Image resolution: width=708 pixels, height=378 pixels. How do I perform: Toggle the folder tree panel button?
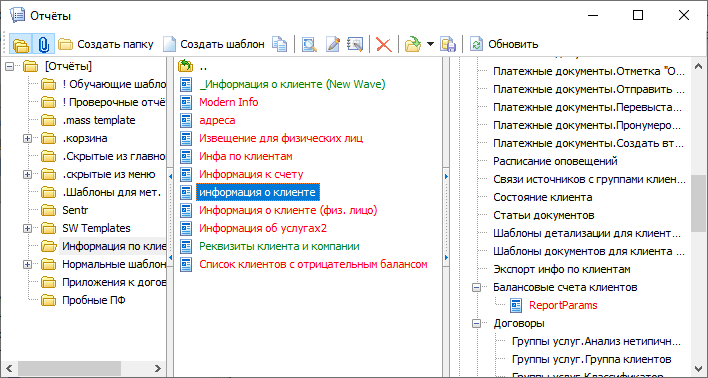21,44
